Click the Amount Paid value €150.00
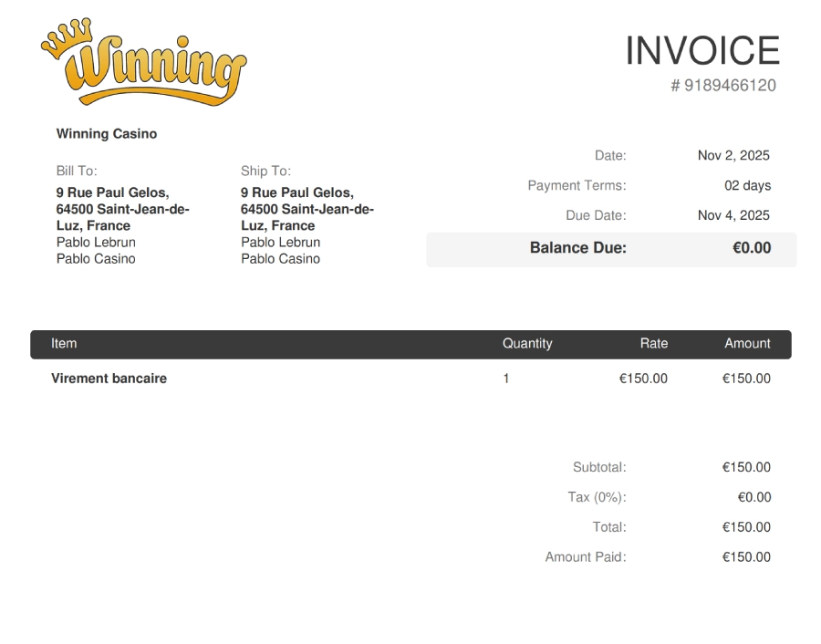This screenshot has height=644, width=821. pos(745,557)
